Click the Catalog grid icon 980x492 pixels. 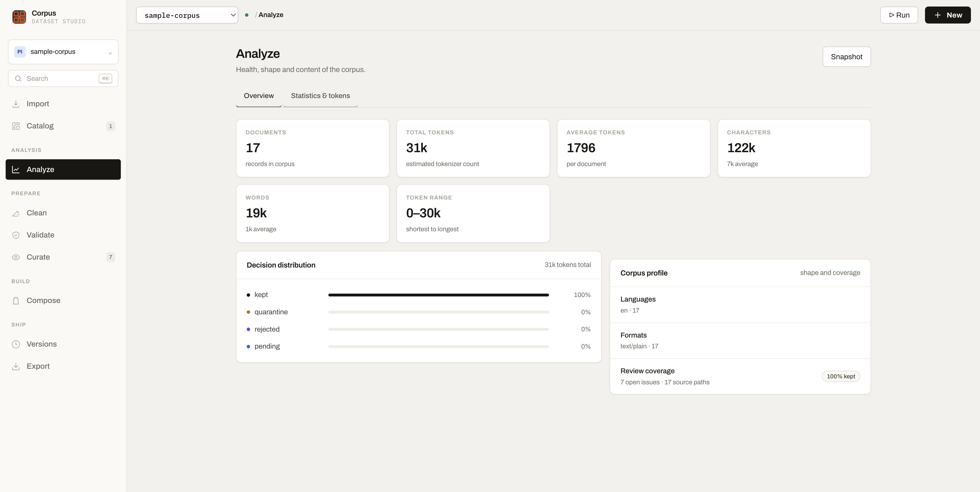point(16,126)
